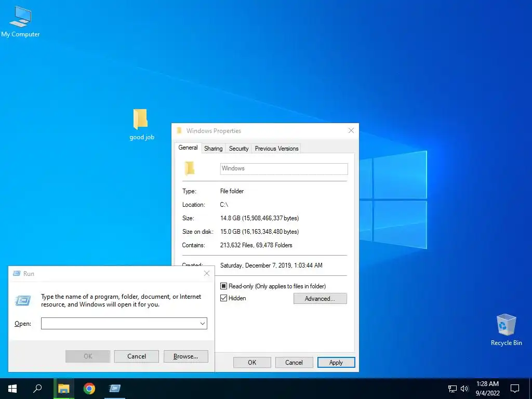The image size is (532, 399).
Task: Click the created date Saturday, December 7, 2019
Action: (271, 265)
